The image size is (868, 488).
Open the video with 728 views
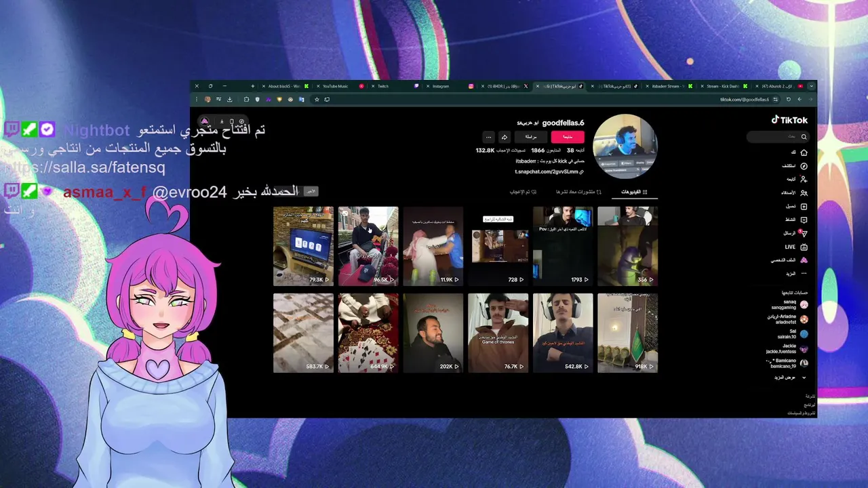point(498,246)
